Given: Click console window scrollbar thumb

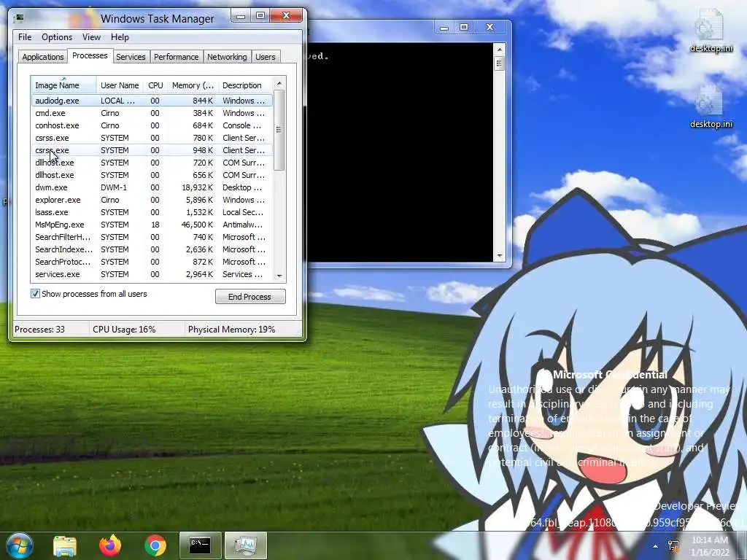Looking at the screenshot, I should pyautogui.click(x=499, y=63).
